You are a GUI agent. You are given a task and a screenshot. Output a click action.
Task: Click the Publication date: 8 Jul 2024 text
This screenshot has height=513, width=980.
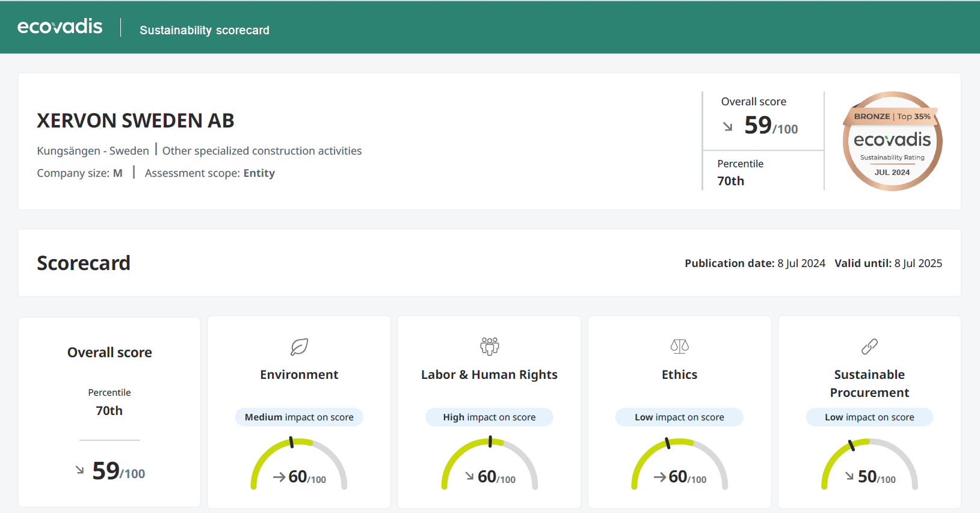pos(755,263)
